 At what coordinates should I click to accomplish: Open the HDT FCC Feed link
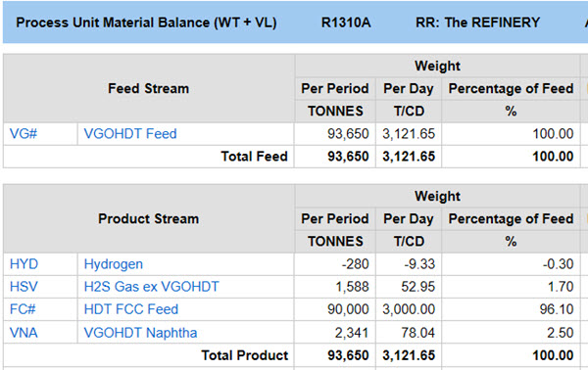tap(131, 309)
